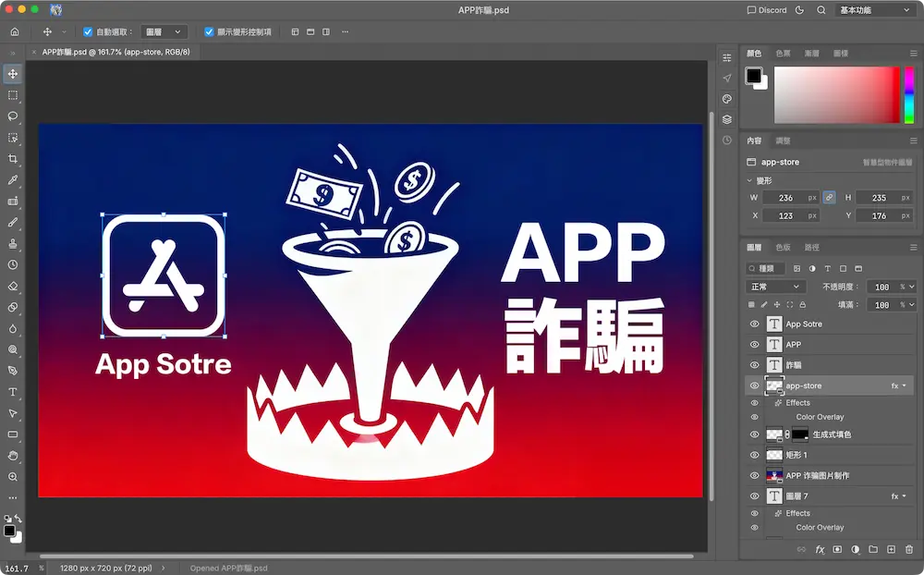
Task: Open the color panel menu
Action: [x=913, y=53]
